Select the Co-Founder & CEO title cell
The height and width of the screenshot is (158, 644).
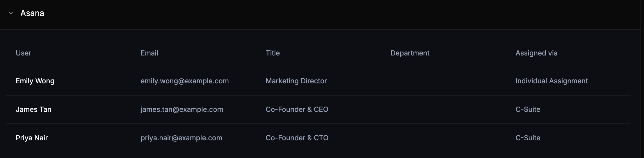[x=297, y=109]
